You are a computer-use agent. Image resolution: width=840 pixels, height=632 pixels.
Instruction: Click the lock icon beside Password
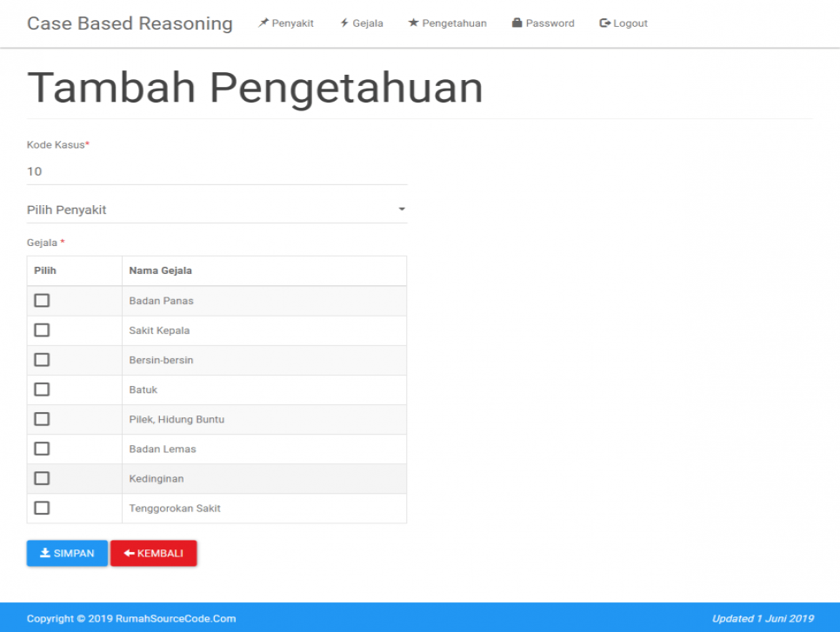[x=516, y=23]
